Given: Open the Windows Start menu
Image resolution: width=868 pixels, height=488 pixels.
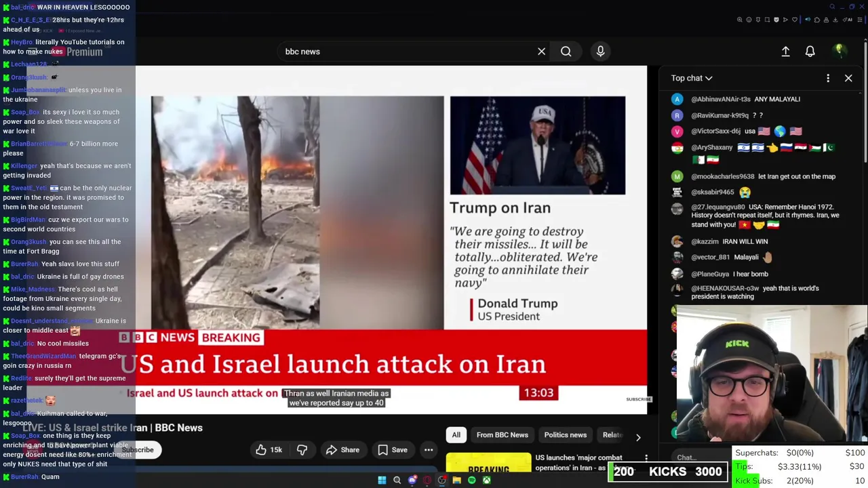Looking at the screenshot, I should (x=382, y=480).
